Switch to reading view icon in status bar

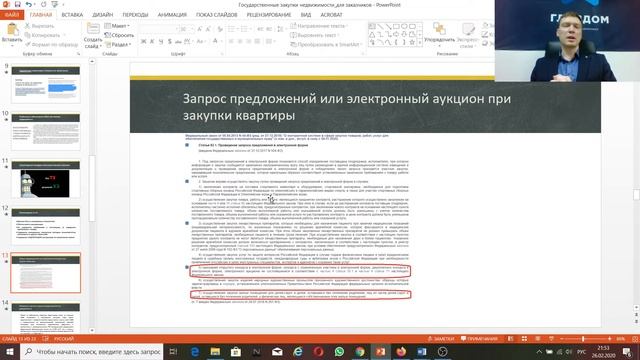click(x=538, y=339)
